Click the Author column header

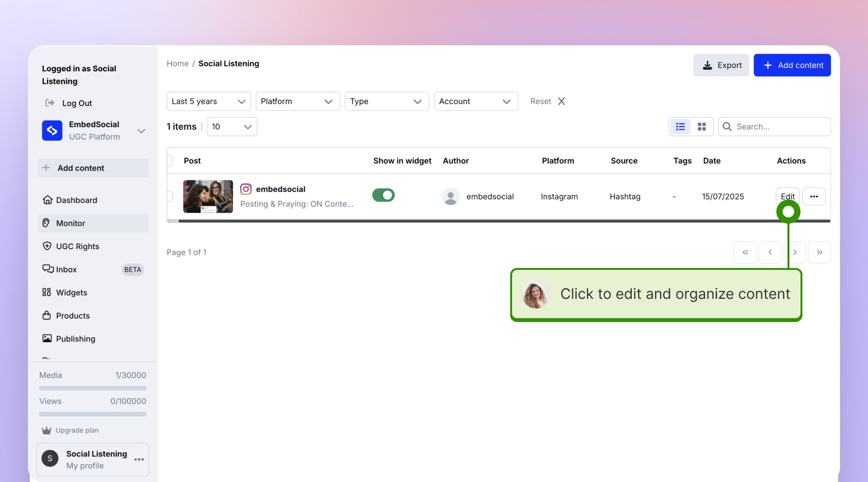[x=456, y=161]
